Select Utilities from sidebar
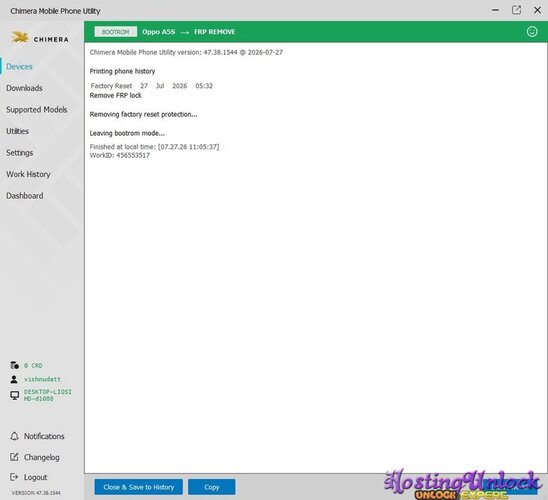Viewport: 548px width, 500px height. click(x=17, y=131)
